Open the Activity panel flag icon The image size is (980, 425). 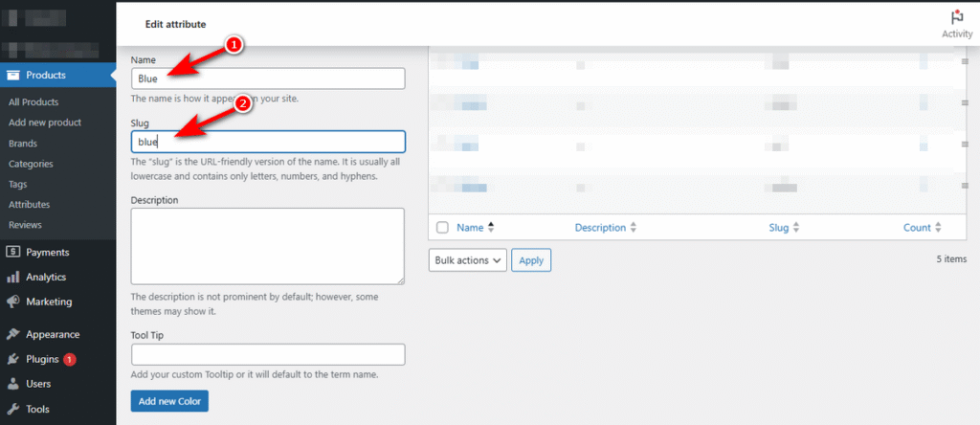pyautogui.click(x=957, y=17)
